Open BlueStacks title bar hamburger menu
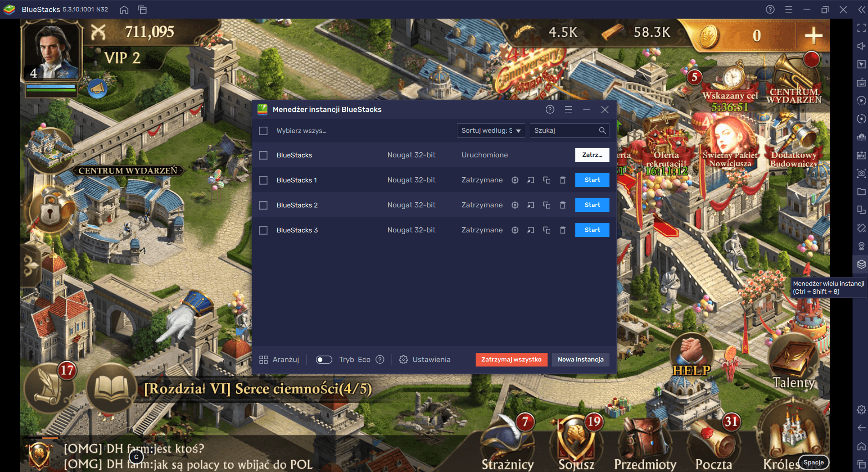This screenshot has height=472, width=868. (788, 10)
